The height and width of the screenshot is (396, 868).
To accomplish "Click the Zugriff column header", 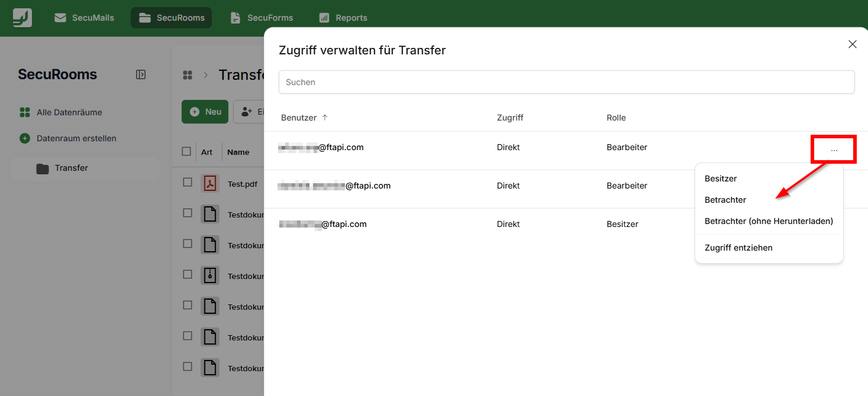I will point(510,118).
